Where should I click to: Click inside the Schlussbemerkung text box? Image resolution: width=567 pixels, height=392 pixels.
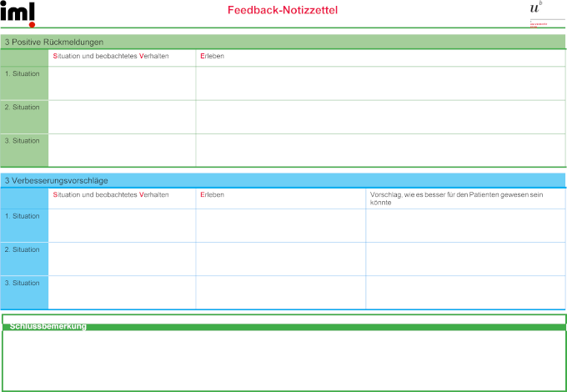click(284, 360)
